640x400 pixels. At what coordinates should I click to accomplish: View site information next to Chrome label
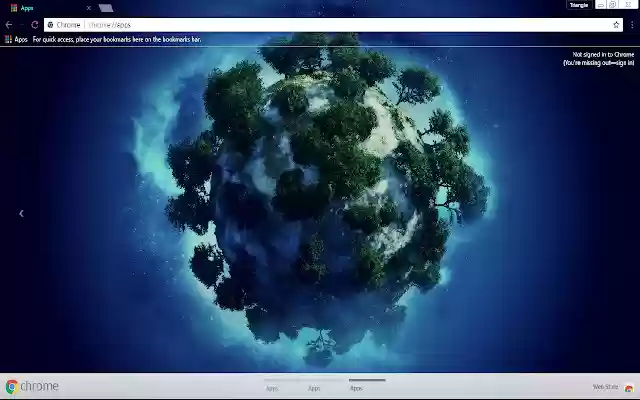point(51,25)
